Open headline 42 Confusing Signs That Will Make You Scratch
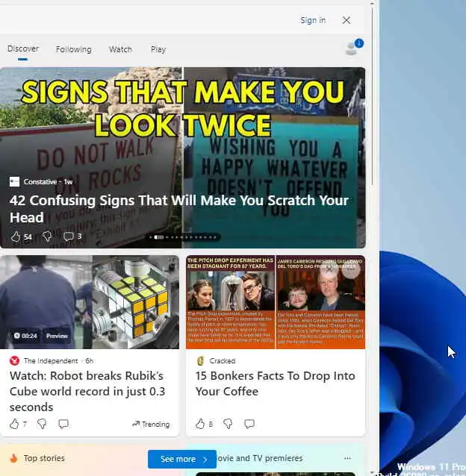466x476 pixels. point(178,209)
